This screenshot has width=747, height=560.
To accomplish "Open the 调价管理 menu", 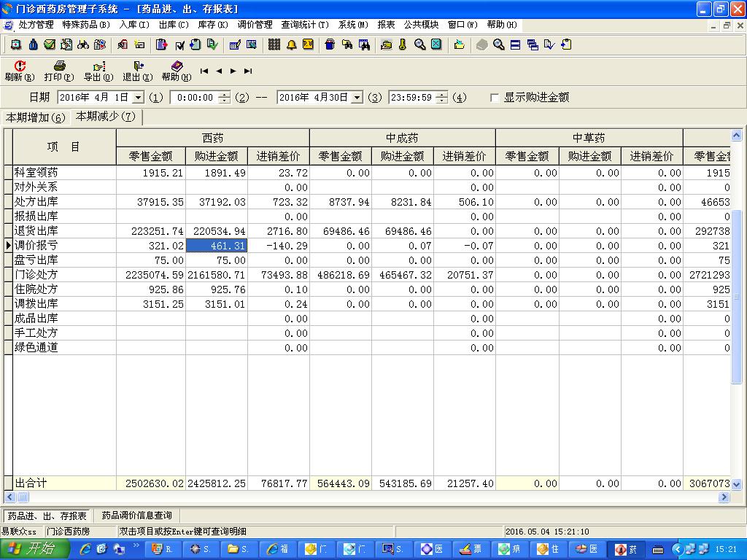I will [255, 25].
